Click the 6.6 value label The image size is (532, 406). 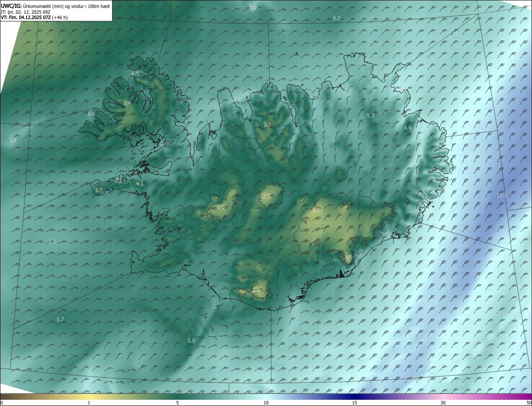[91, 114]
